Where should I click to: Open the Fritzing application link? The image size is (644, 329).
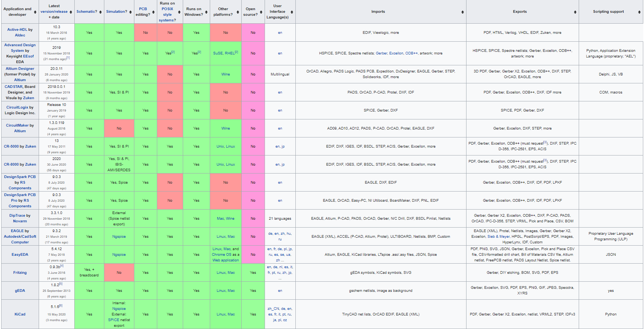(20, 273)
